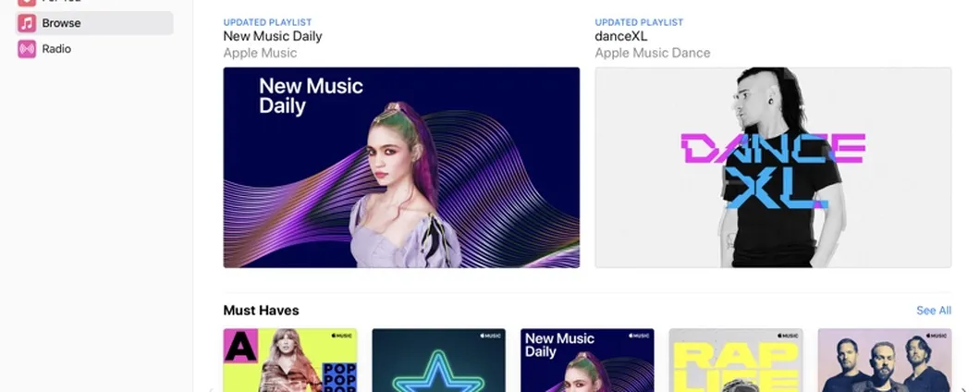
Task: Open the small New Music Daily cover
Action: (587, 361)
